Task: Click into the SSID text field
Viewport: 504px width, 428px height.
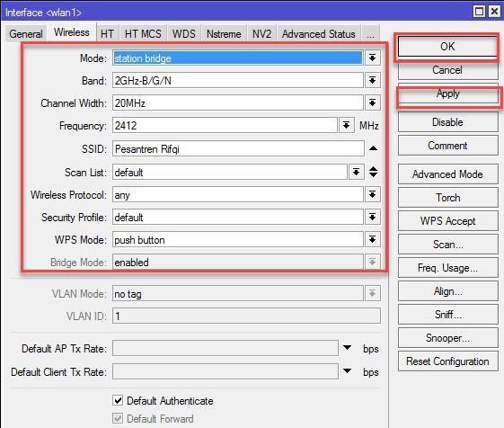Action: point(238,148)
